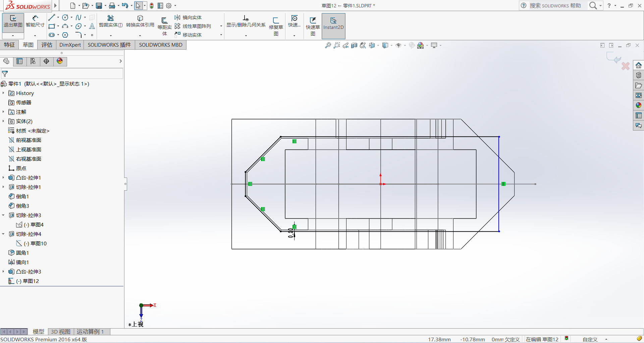Open the Appearances tab in task pane
Image resolution: width=644 pixels, height=343 pixels.
638,105
